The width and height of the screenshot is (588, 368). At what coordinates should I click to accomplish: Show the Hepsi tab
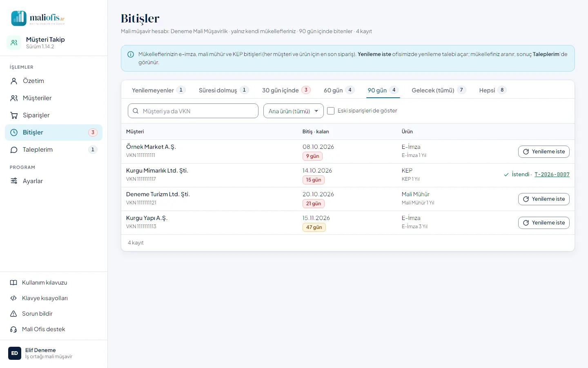[493, 90]
